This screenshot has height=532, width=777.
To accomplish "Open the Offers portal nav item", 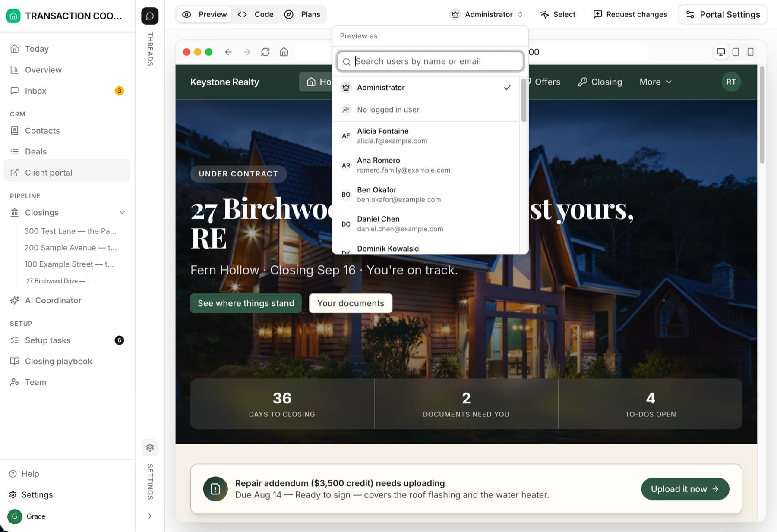I will point(545,82).
